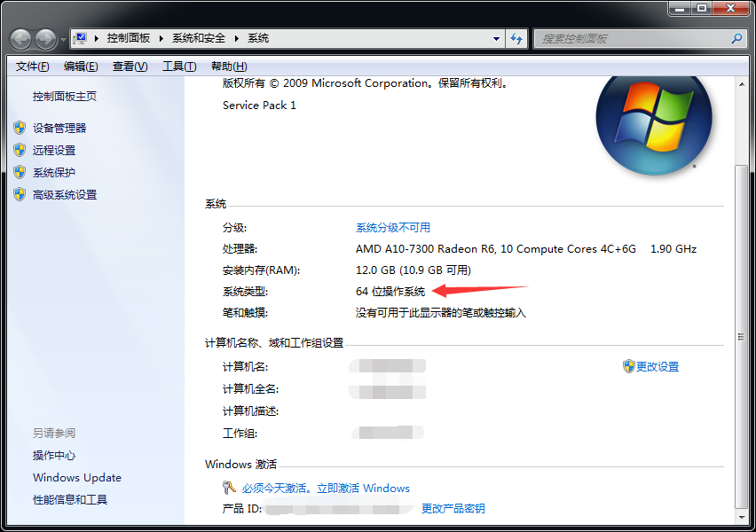Maximize the System window
This screenshot has width=756, height=532.
pos(702,9)
